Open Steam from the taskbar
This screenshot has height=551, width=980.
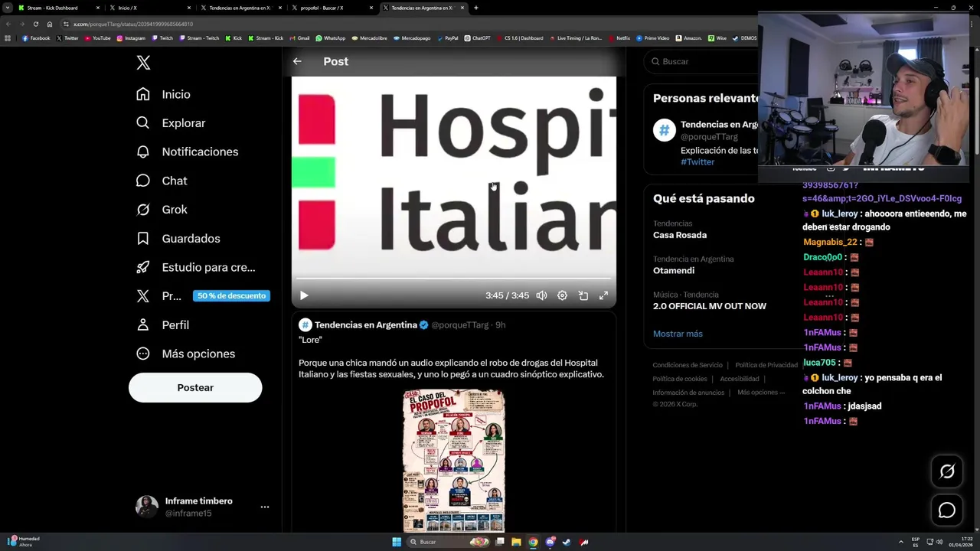click(x=567, y=542)
